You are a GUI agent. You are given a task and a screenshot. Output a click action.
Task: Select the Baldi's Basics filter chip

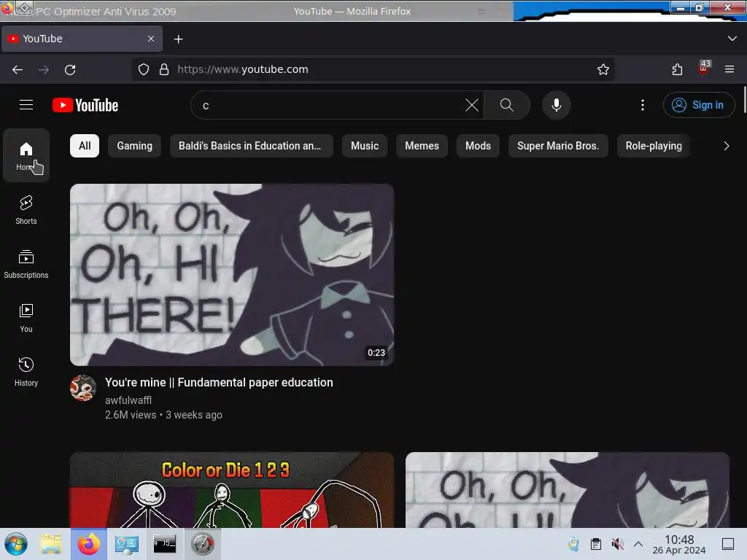coord(251,146)
